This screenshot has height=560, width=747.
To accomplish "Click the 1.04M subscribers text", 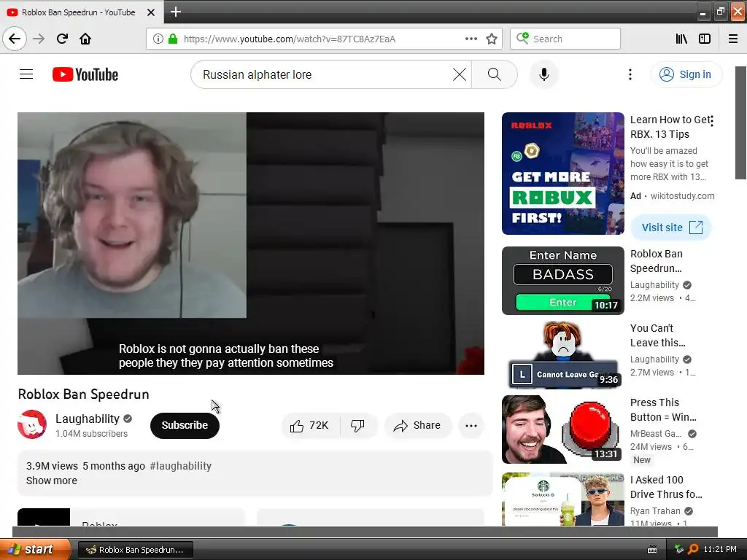I will [x=91, y=433].
